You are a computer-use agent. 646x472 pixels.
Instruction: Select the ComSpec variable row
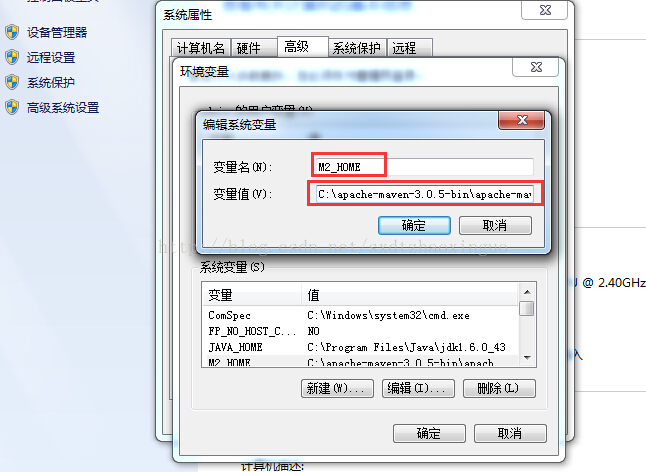click(x=360, y=315)
